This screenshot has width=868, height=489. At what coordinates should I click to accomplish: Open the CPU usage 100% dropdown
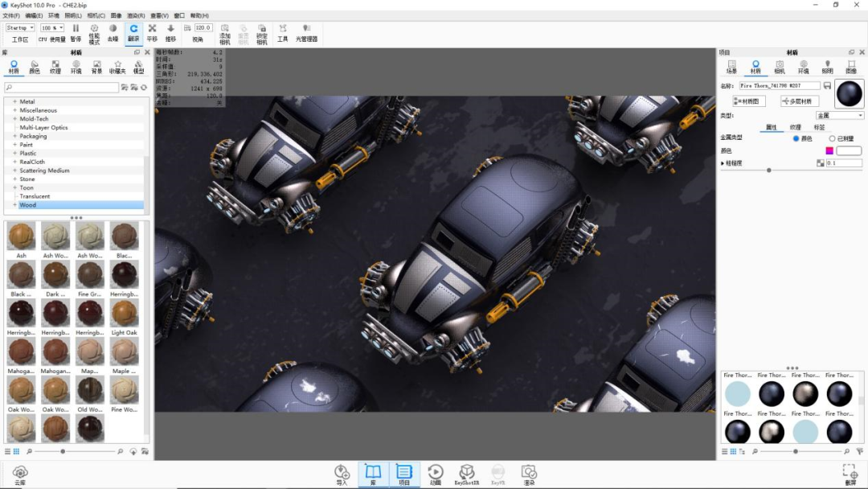52,27
